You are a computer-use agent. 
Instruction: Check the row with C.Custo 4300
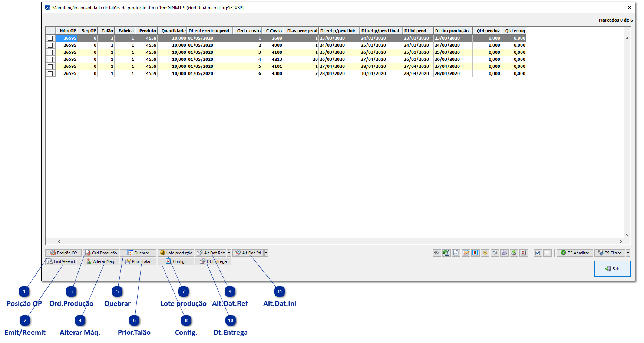(50, 73)
